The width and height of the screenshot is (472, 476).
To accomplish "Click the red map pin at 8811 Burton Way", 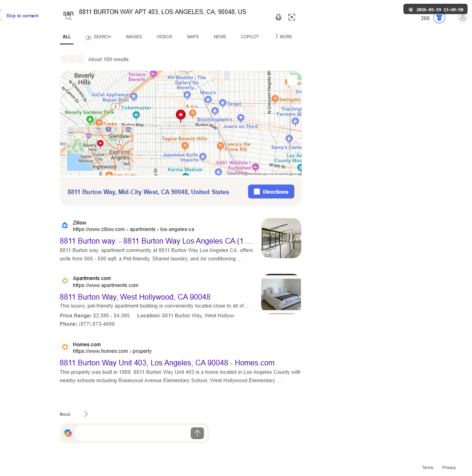I will [181, 116].
